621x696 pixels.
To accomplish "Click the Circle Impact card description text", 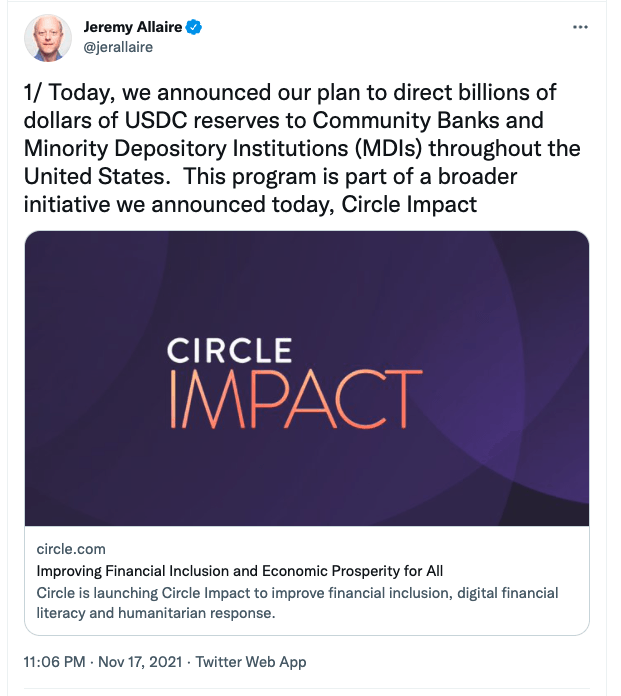I will click(x=297, y=603).
